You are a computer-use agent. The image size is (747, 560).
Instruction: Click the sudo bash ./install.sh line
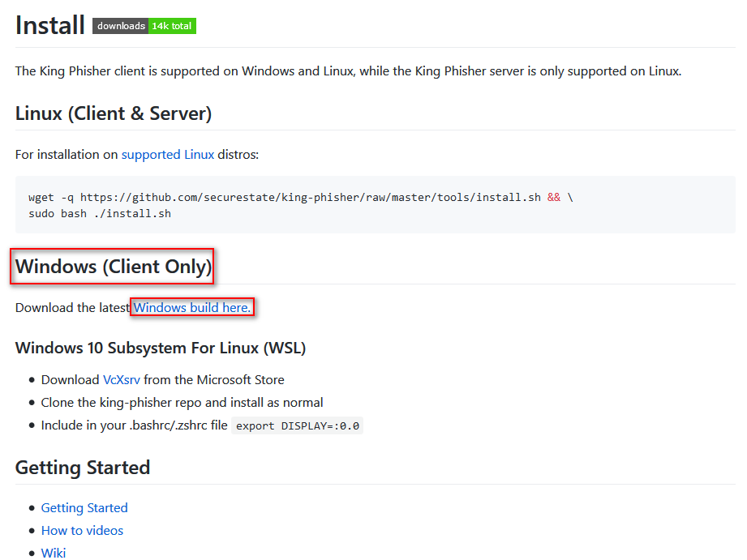[100, 214]
